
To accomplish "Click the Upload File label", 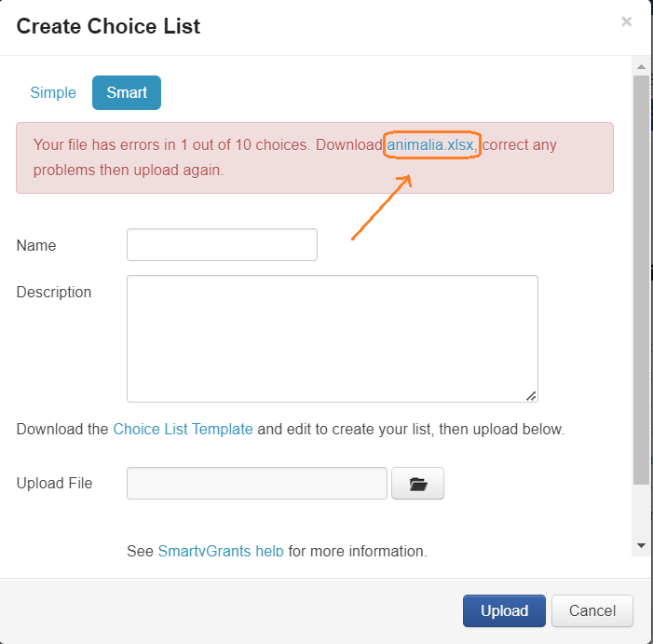I will pyautogui.click(x=54, y=484).
